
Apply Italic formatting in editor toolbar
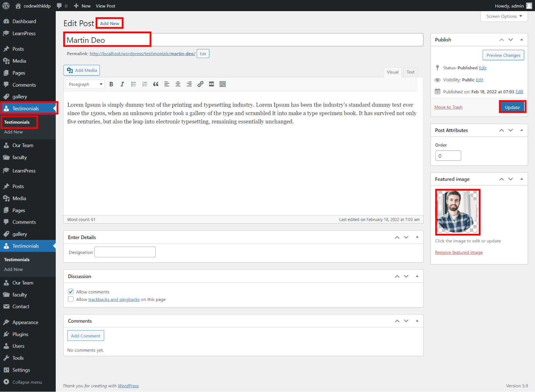point(122,84)
